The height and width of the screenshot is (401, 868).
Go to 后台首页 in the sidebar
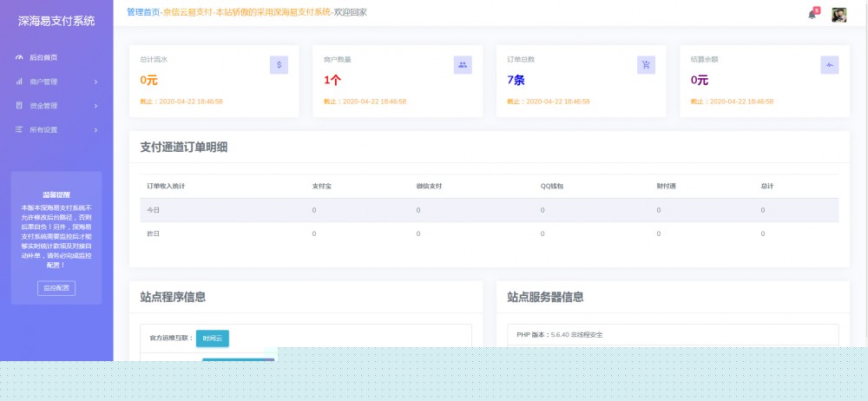click(43, 57)
